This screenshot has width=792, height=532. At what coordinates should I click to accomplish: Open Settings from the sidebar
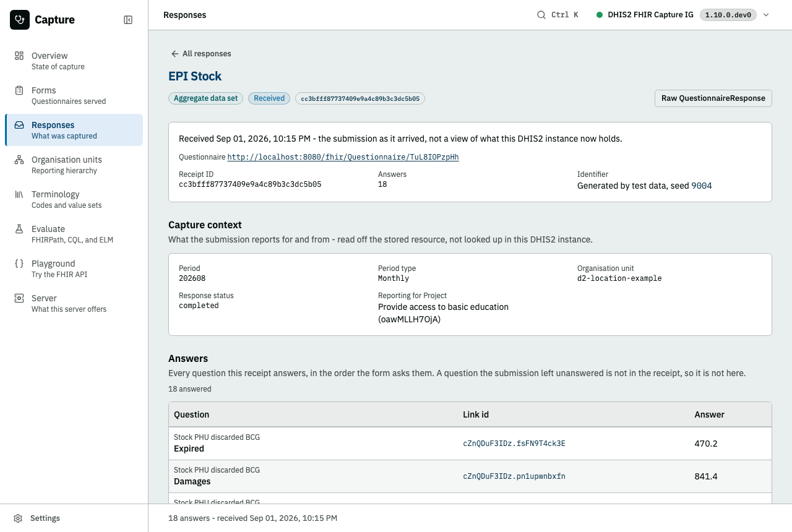(x=74, y=518)
